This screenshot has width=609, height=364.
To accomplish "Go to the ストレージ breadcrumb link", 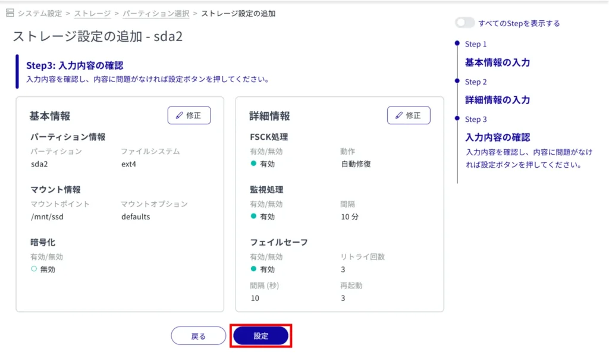I will tap(92, 12).
